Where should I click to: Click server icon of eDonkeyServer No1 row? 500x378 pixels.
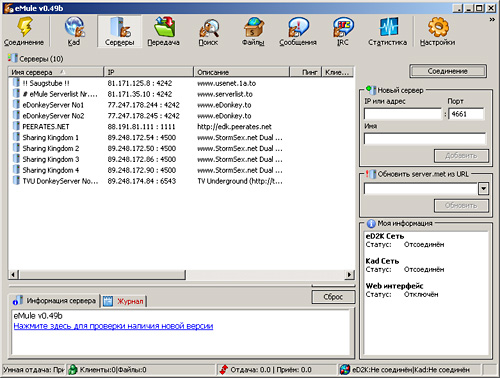point(16,104)
